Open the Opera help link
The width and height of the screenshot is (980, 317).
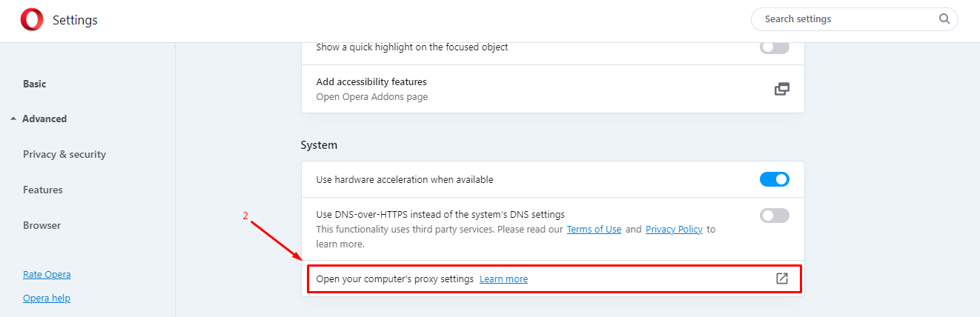coord(47,298)
